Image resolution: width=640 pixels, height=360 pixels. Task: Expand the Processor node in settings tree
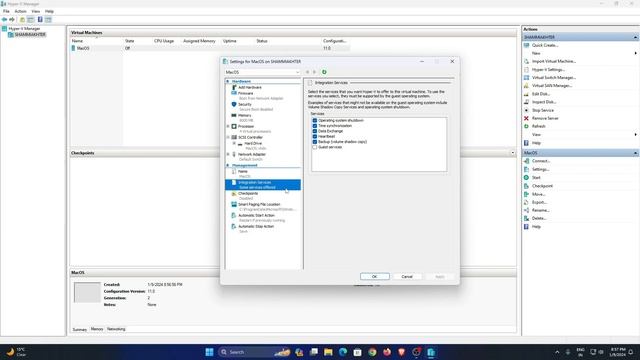tap(228, 127)
